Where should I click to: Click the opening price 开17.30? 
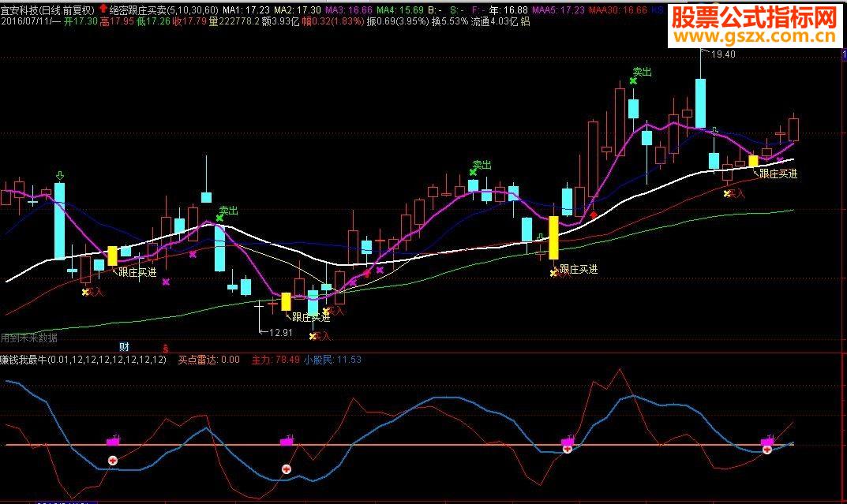pos(81,21)
